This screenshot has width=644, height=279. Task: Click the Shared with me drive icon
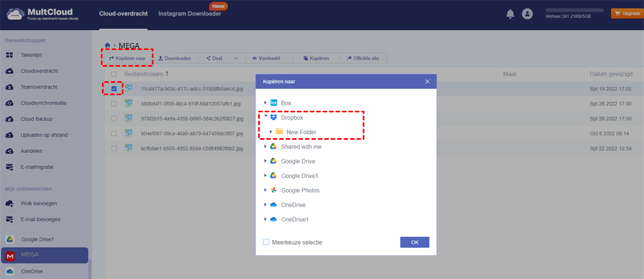point(274,146)
